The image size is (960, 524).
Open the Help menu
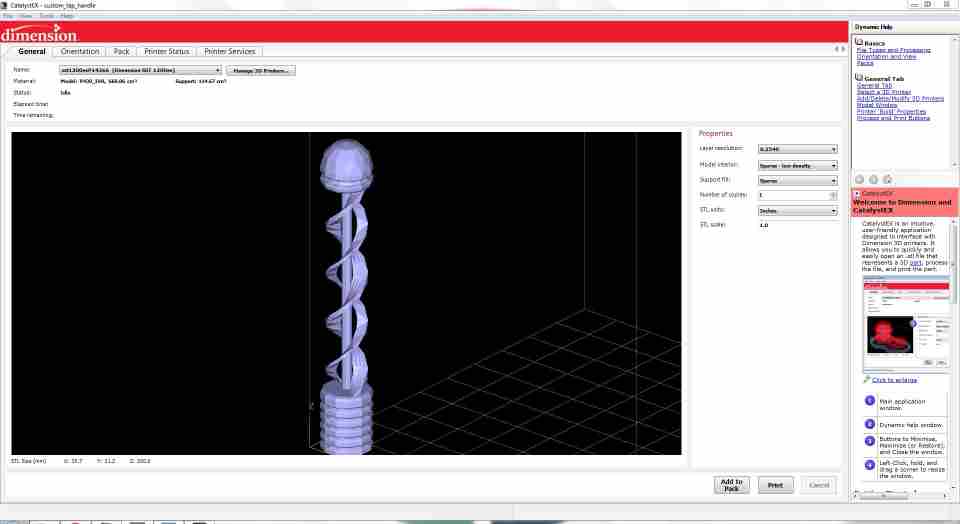[x=67, y=15]
